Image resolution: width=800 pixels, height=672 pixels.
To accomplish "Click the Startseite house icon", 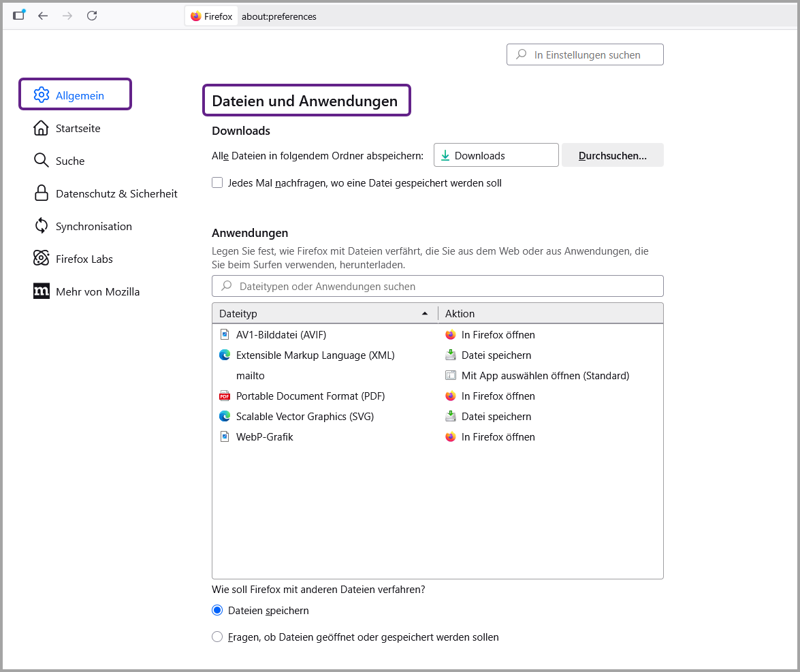I will pyautogui.click(x=42, y=128).
